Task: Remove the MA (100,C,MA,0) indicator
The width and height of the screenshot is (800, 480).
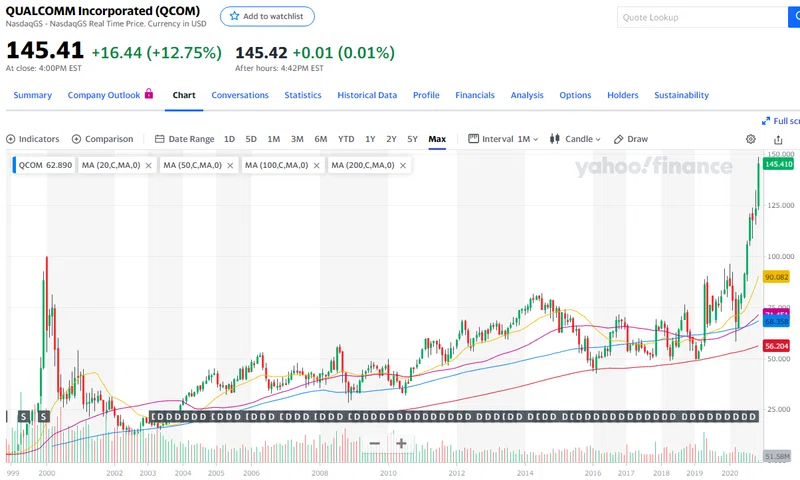Action: pos(316,166)
